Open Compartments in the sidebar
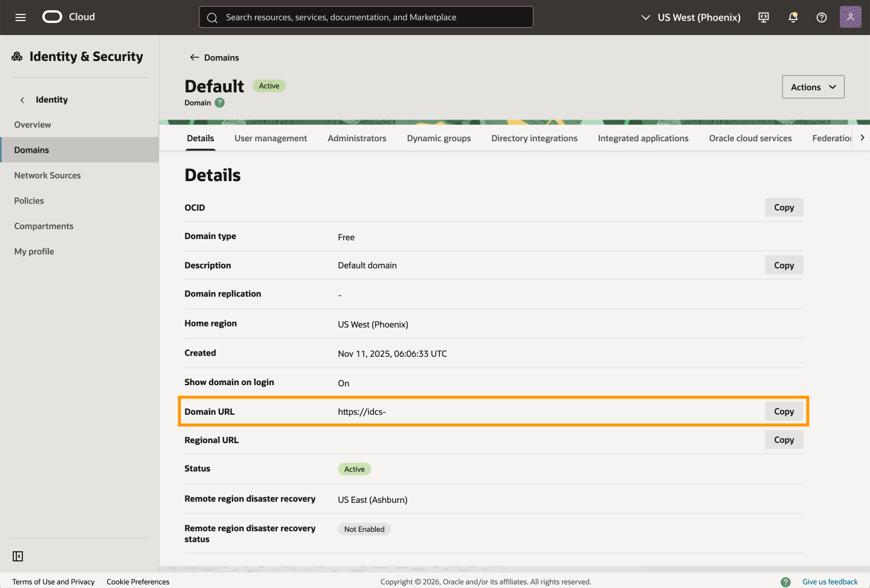 point(79,226)
